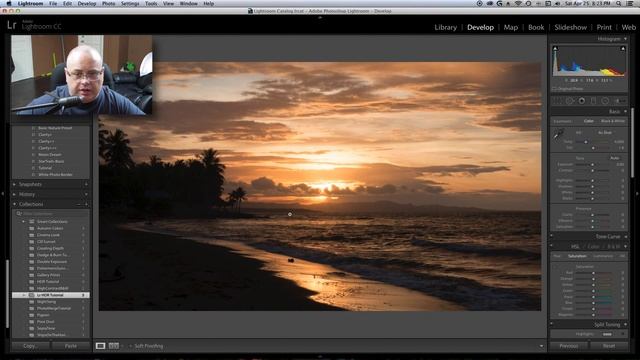Switch HSL to the Luminance tab
Image resolution: width=640 pixels, height=360 pixels.
coord(603,256)
